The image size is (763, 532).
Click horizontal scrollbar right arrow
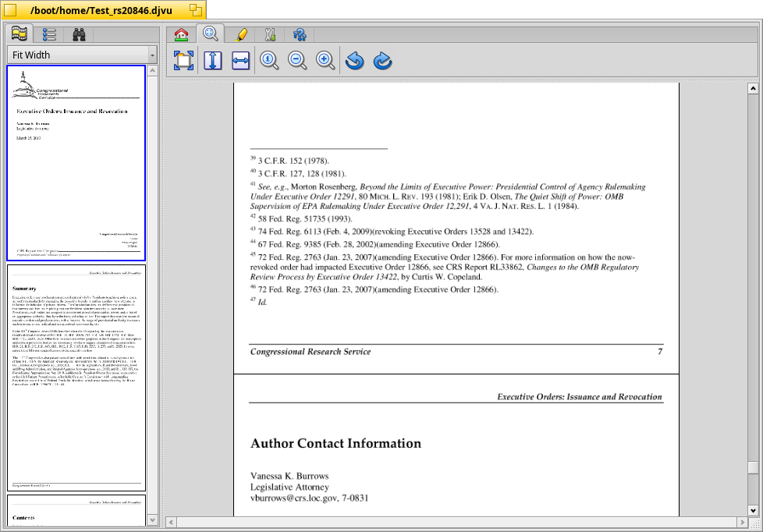click(x=742, y=523)
